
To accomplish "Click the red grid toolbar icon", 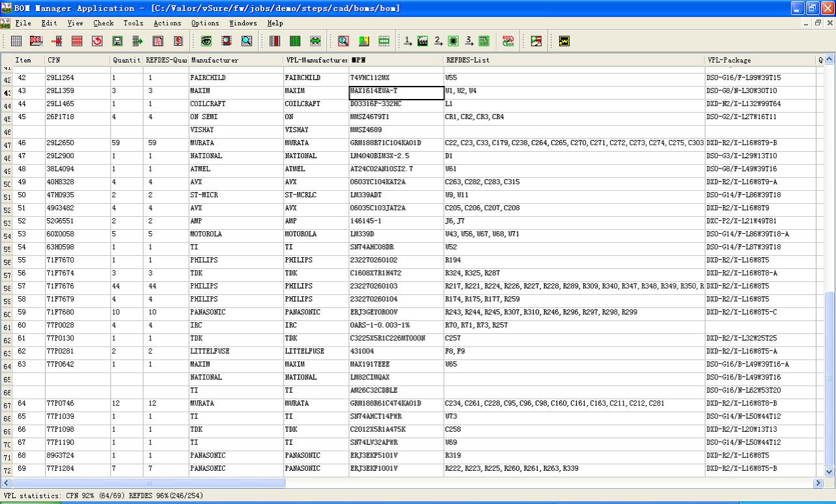I will [x=77, y=41].
